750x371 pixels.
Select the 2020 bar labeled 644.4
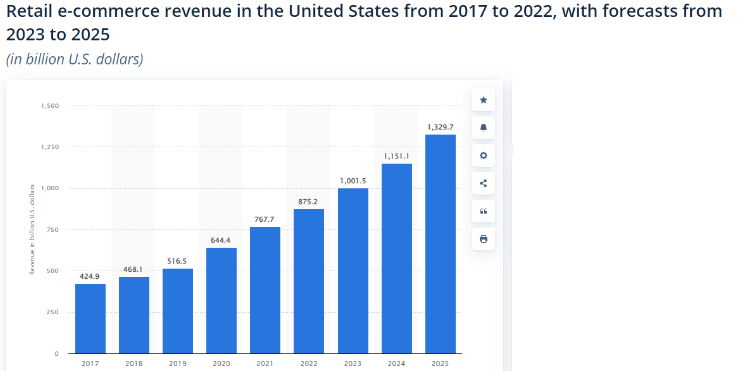(x=221, y=300)
